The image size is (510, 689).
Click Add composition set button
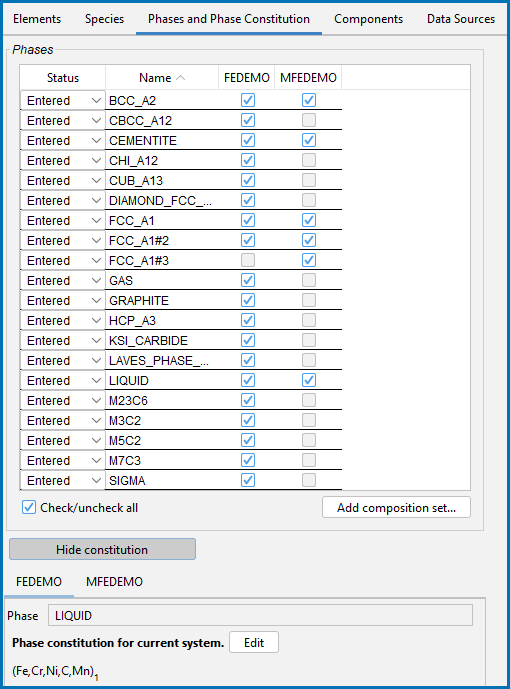[x=396, y=508]
